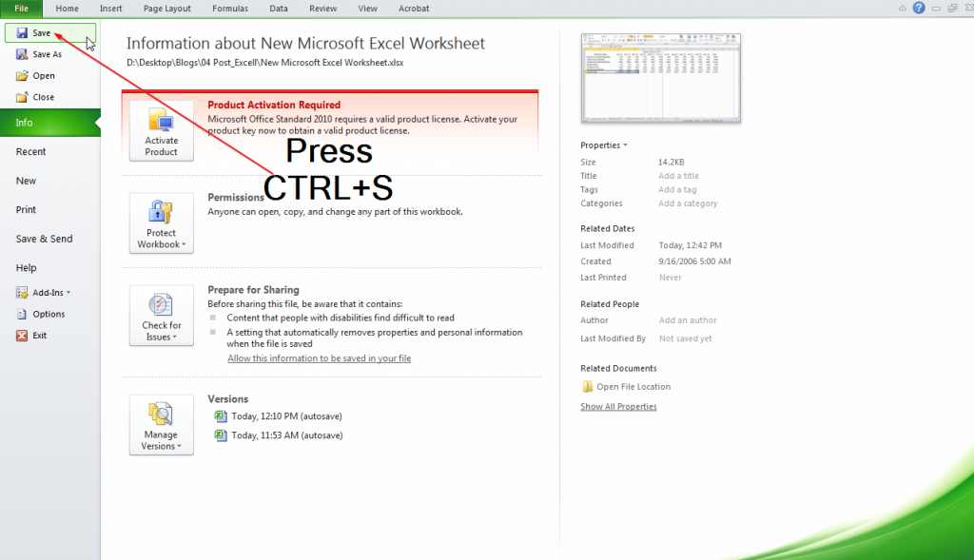This screenshot has width=974, height=560.
Task: Click the Add an author field
Action: pos(688,320)
